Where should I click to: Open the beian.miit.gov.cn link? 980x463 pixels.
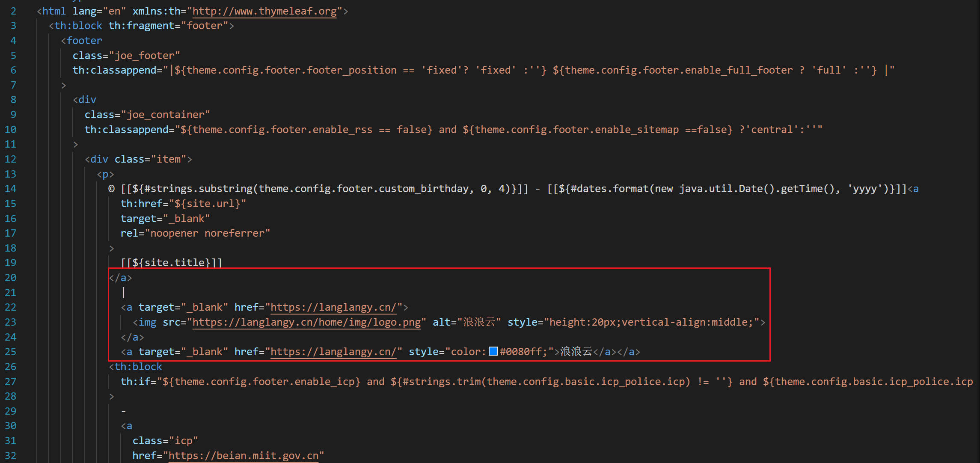[244, 456]
